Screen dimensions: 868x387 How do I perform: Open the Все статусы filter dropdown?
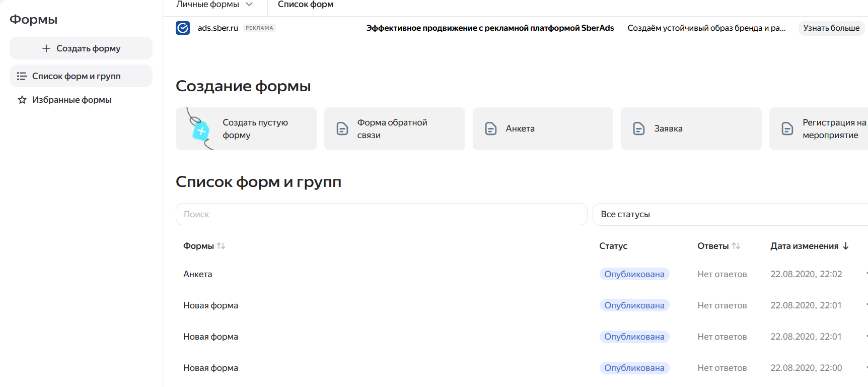pyautogui.click(x=730, y=214)
